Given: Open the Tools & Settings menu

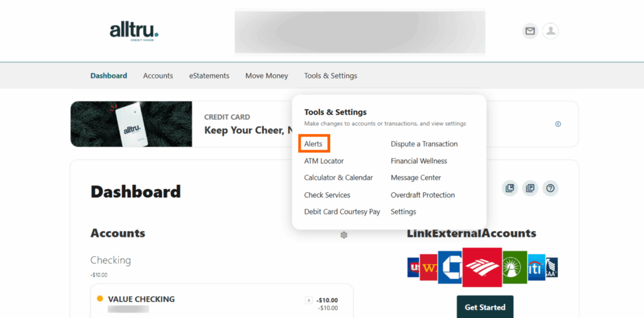Looking at the screenshot, I should 331,76.
